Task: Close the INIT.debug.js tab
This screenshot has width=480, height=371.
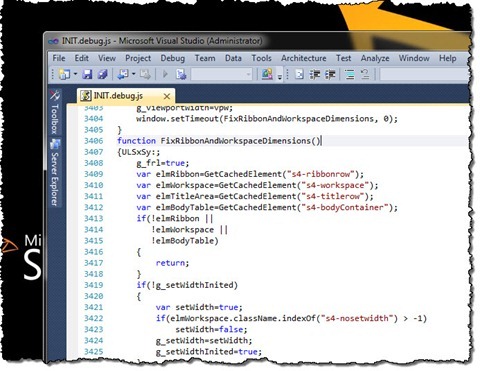Action: tap(167, 97)
